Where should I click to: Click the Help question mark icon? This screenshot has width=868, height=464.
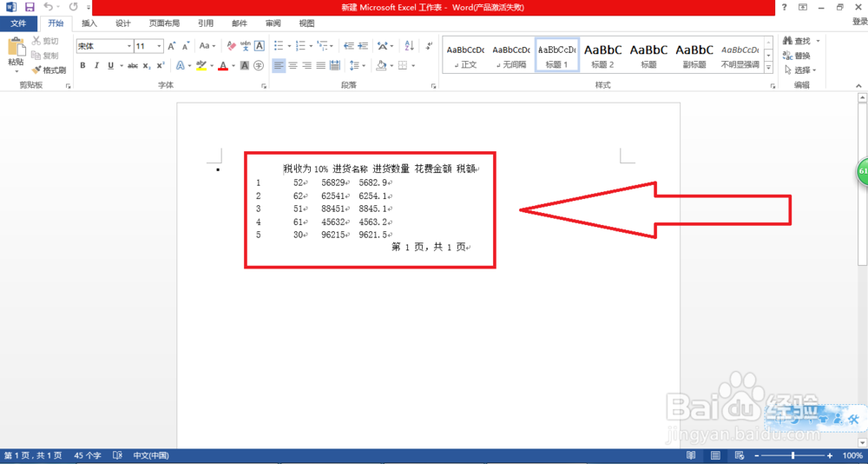785,7
